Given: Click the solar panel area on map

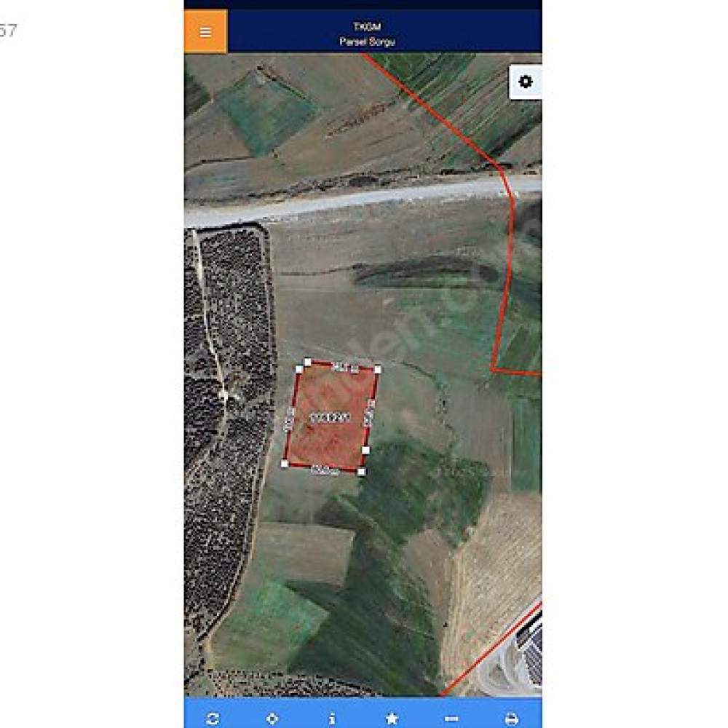Looking at the screenshot, I should click(530, 650).
